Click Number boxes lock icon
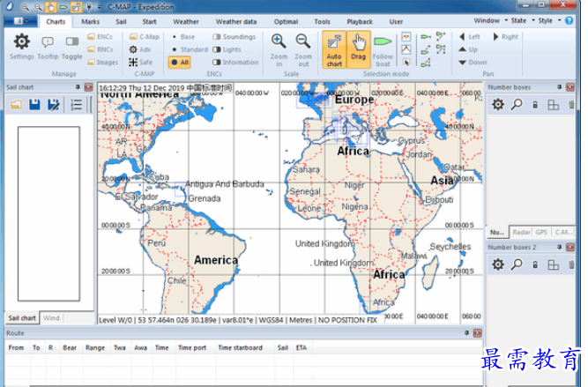 [x=535, y=105]
